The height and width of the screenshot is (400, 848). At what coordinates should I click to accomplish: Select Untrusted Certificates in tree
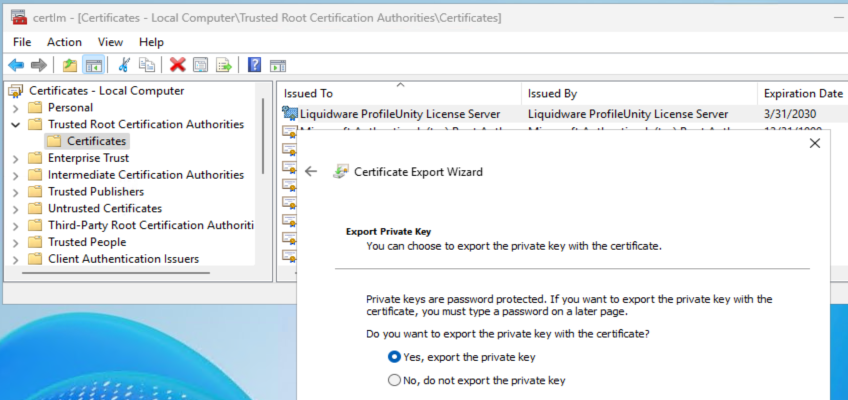tap(105, 208)
